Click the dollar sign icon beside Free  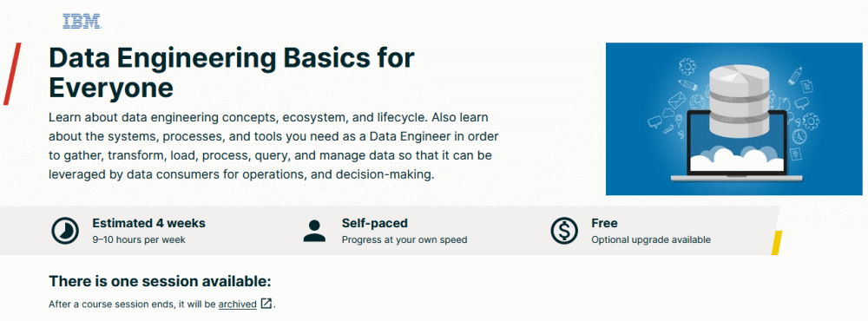(564, 231)
